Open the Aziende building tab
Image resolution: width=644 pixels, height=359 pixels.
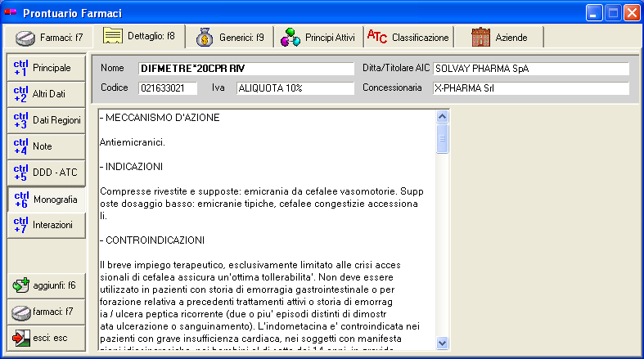(500, 38)
